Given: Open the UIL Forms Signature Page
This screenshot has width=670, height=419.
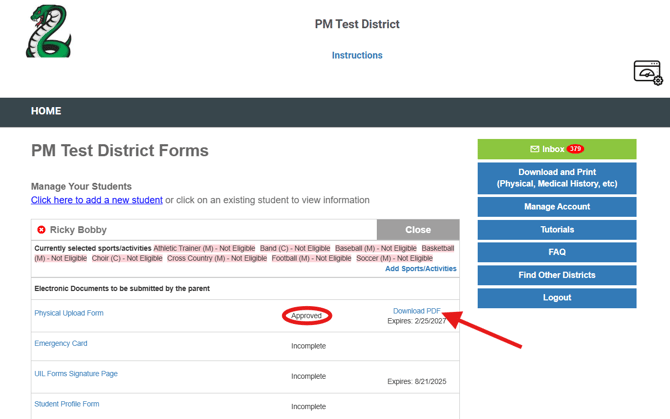Looking at the screenshot, I should (x=76, y=374).
